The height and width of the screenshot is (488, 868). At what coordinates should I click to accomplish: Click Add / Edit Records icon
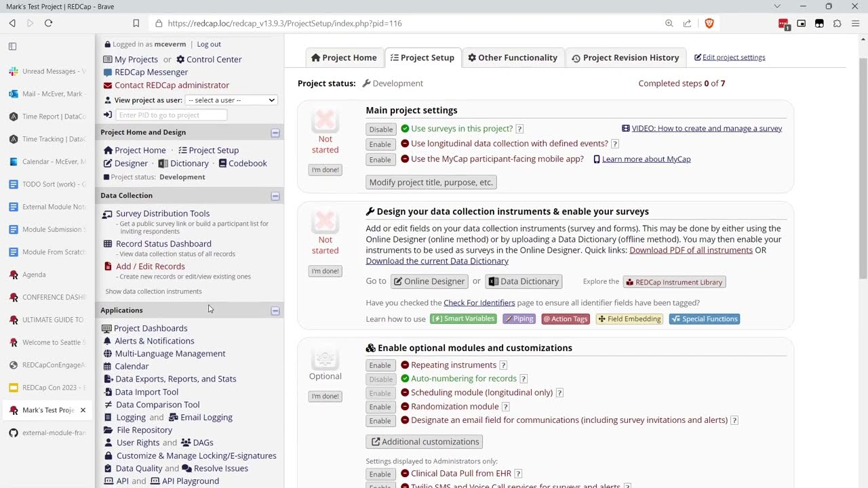(x=108, y=266)
